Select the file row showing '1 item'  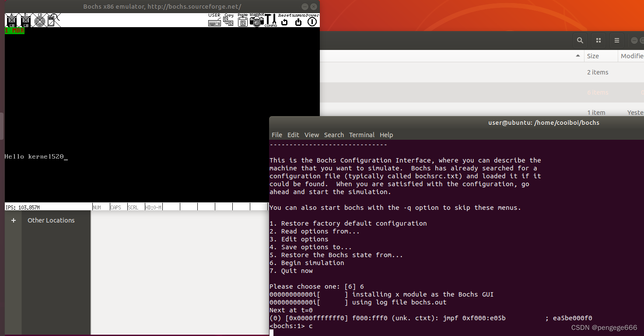[x=482, y=110]
